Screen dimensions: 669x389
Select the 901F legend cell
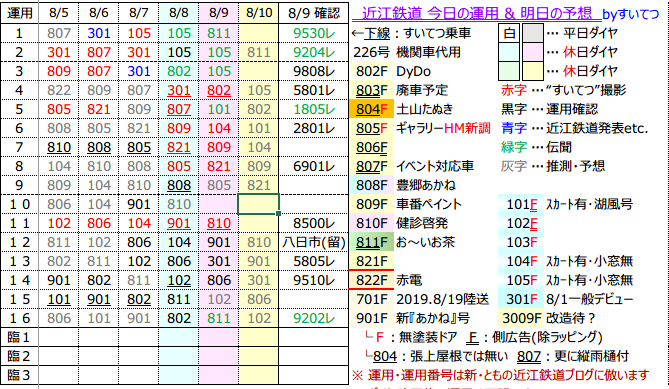pyautogui.click(x=372, y=318)
